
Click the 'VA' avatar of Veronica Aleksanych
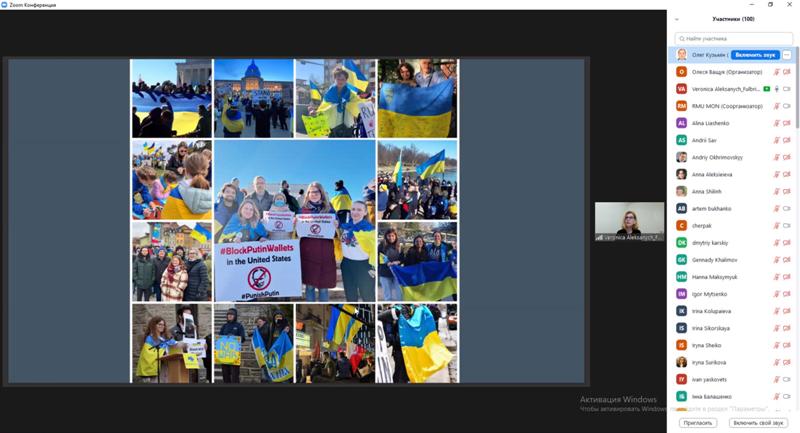point(682,89)
